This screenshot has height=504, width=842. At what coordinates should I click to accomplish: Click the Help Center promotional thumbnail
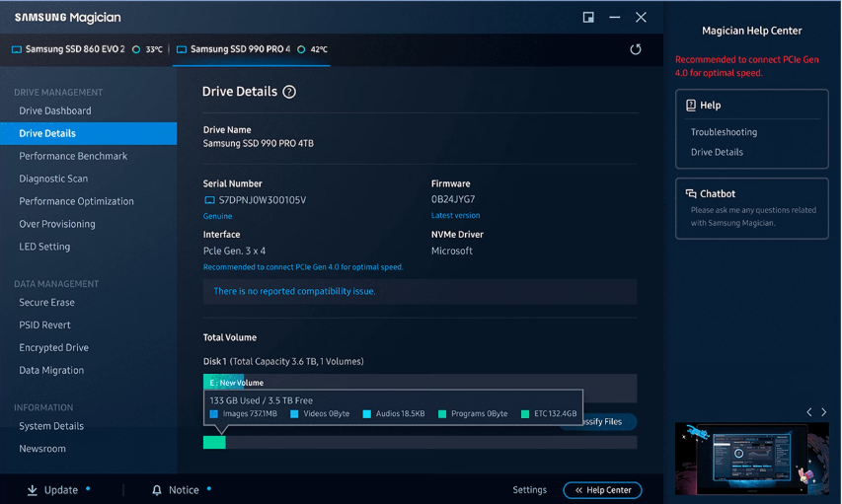pyautogui.click(x=750, y=459)
